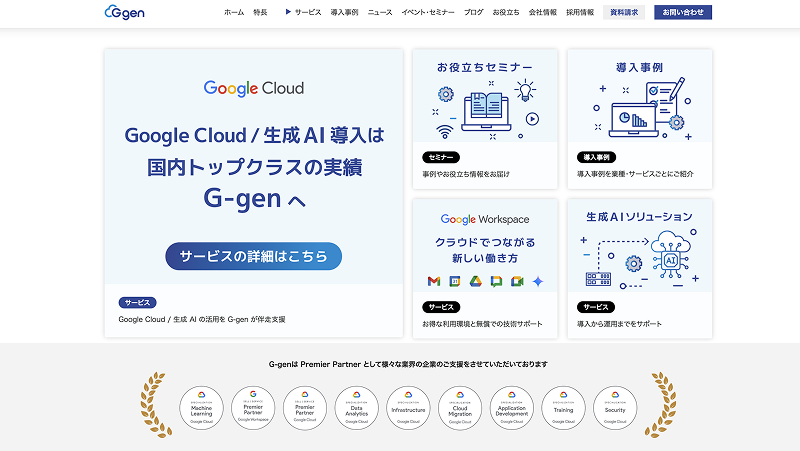Click the セミナー tag in seminar card
Screen dimensions: 800x451
point(441,157)
